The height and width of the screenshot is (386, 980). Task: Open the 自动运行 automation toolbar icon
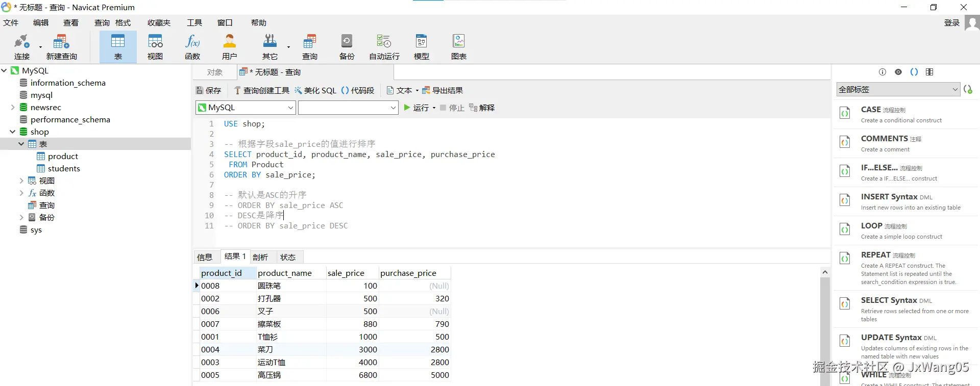click(384, 47)
